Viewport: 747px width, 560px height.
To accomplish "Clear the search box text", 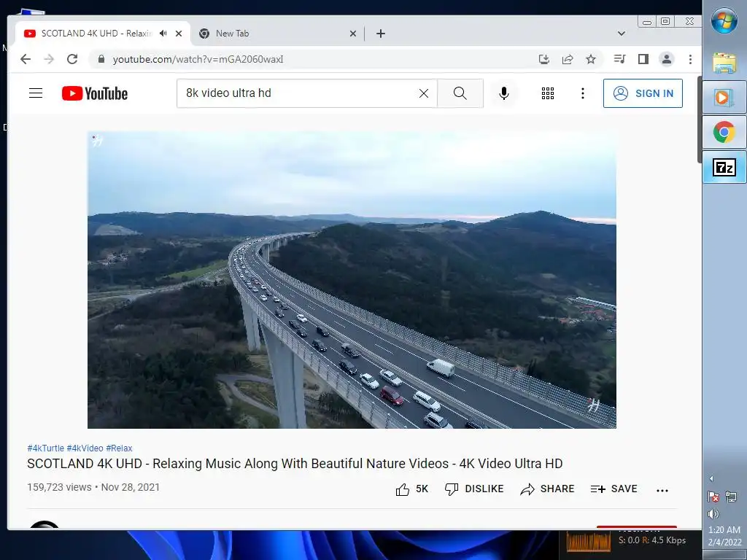I will (x=424, y=93).
